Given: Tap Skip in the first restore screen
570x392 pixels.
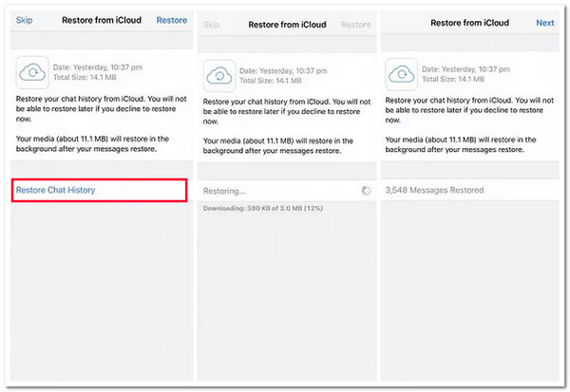Looking at the screenshot, I should (x=25, y=20).
